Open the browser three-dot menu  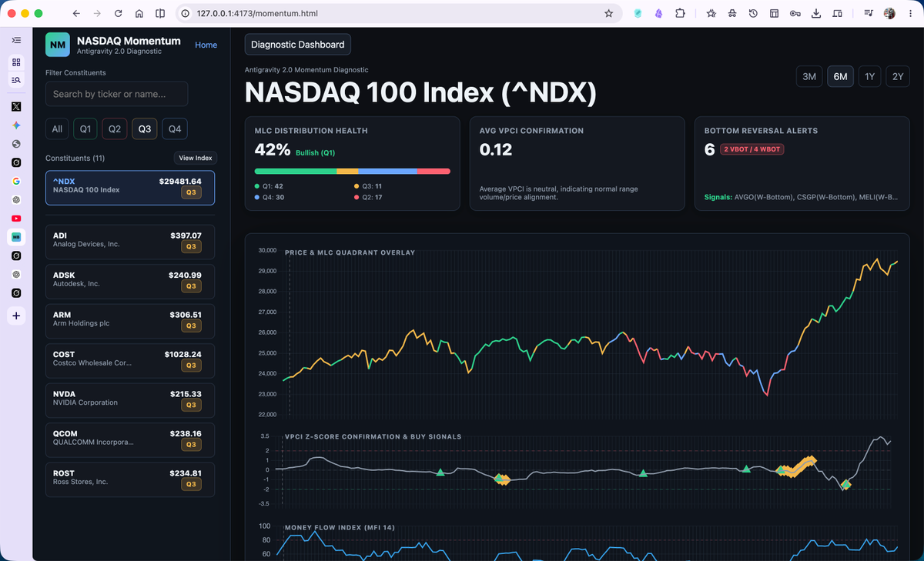pos(910,13)
